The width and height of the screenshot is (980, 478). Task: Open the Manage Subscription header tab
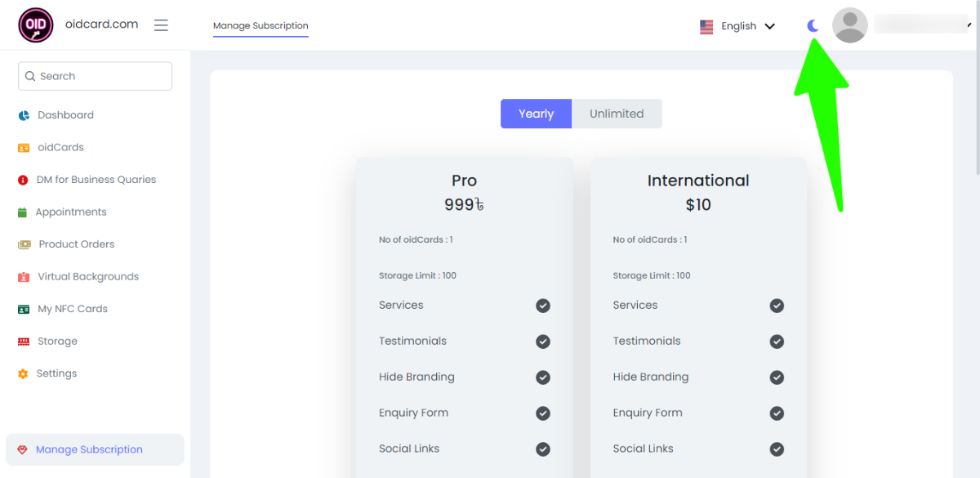tap(261, 26)
